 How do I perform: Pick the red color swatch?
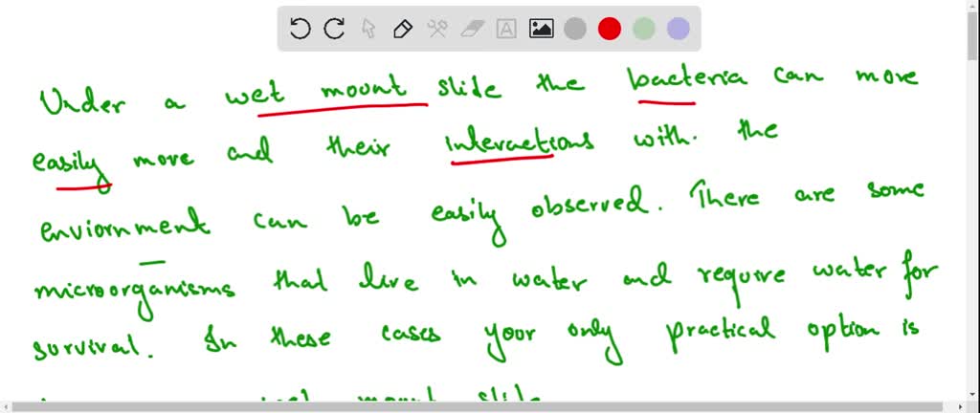point(610,29)
